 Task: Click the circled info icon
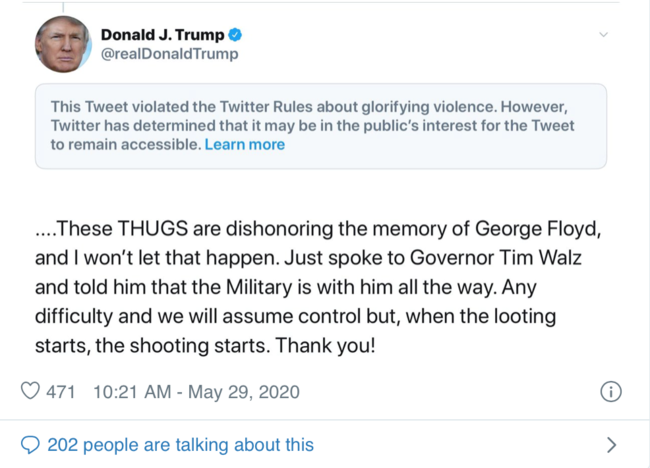click(x=611, y=391)
